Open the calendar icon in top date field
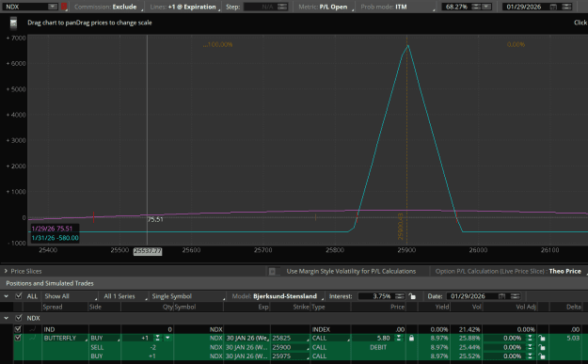 [x=553, y=7]
